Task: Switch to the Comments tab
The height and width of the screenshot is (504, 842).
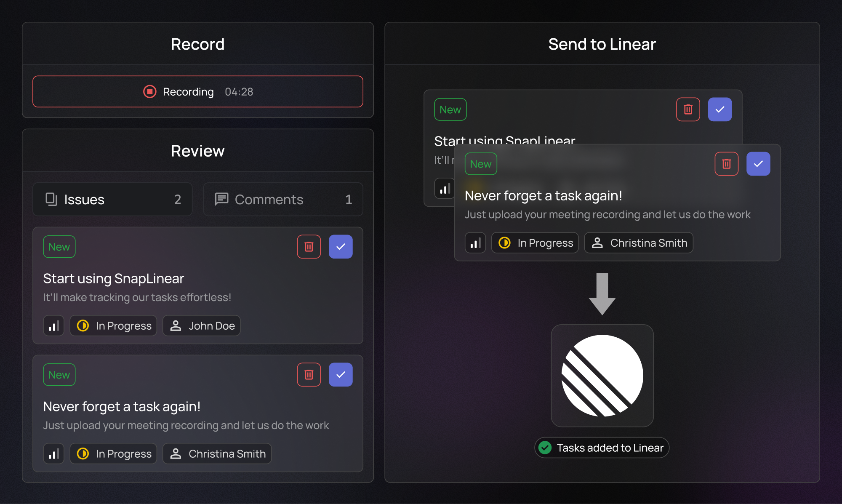Action: pos(283,199)
